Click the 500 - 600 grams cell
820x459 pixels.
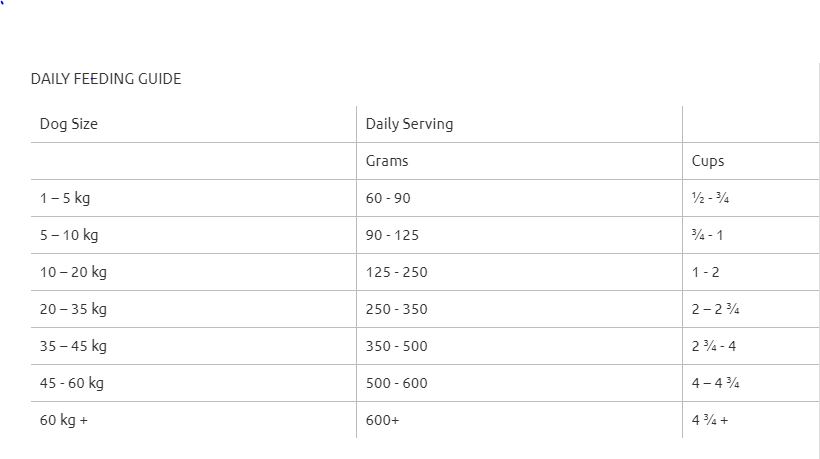(x=396, y=383)
